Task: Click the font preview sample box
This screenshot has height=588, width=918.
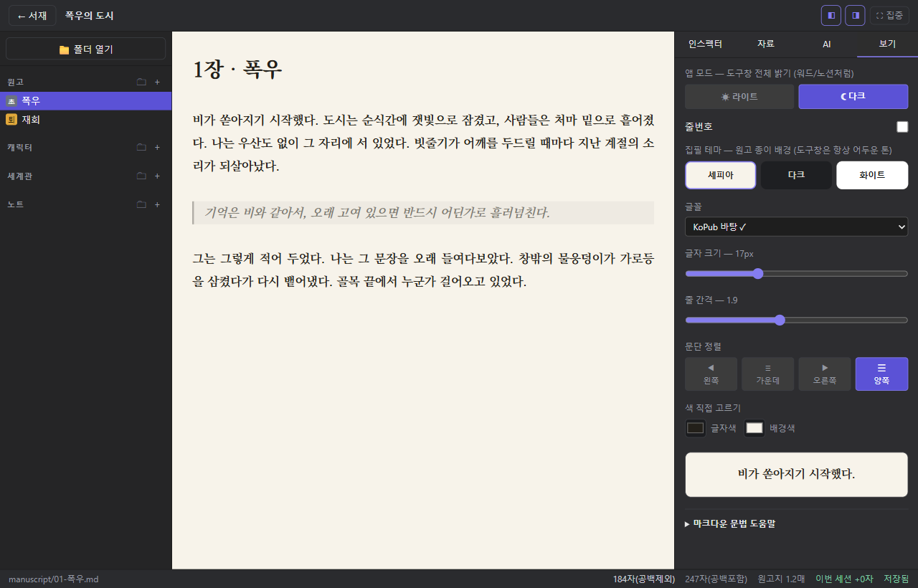Action: pyautogui.click(x=796, y=475)
